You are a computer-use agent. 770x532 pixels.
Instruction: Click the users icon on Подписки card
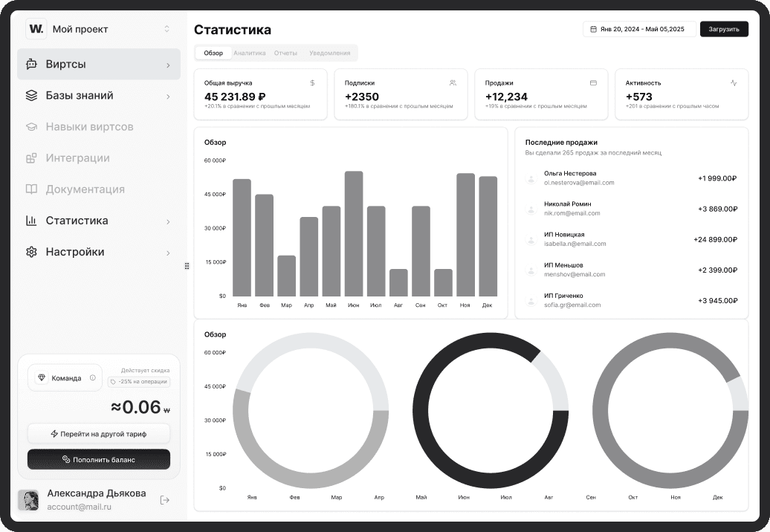point(453,83)
